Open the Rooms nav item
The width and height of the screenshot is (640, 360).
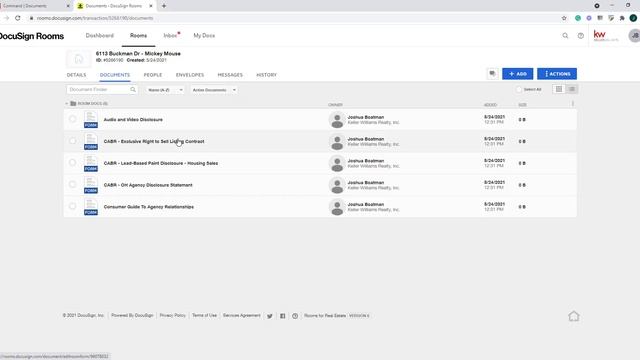pos(138,36)
